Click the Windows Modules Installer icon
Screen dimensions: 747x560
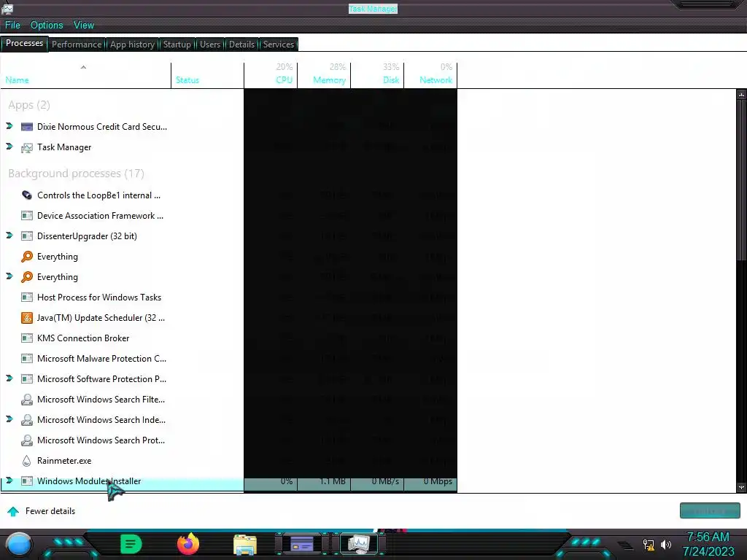pos(27,481)
